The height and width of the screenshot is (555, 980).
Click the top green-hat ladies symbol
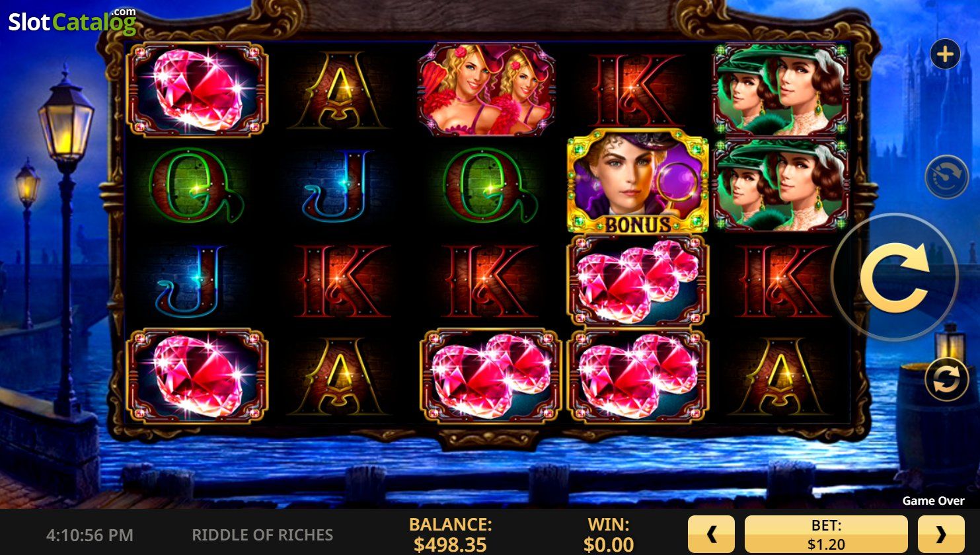coord(780,89)
